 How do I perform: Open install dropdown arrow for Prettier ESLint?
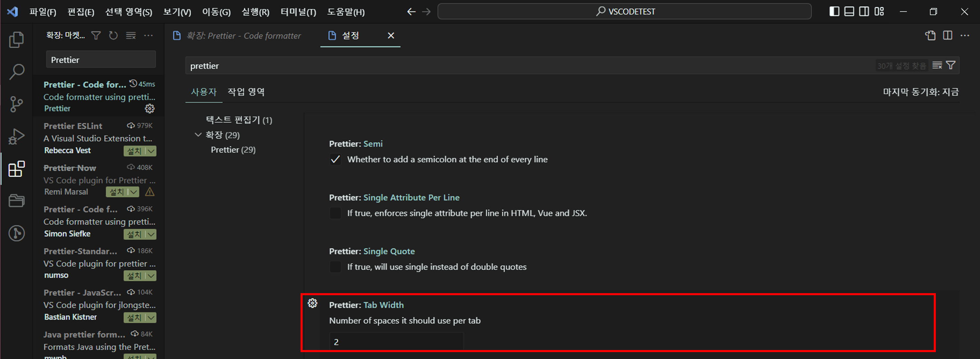151,151
